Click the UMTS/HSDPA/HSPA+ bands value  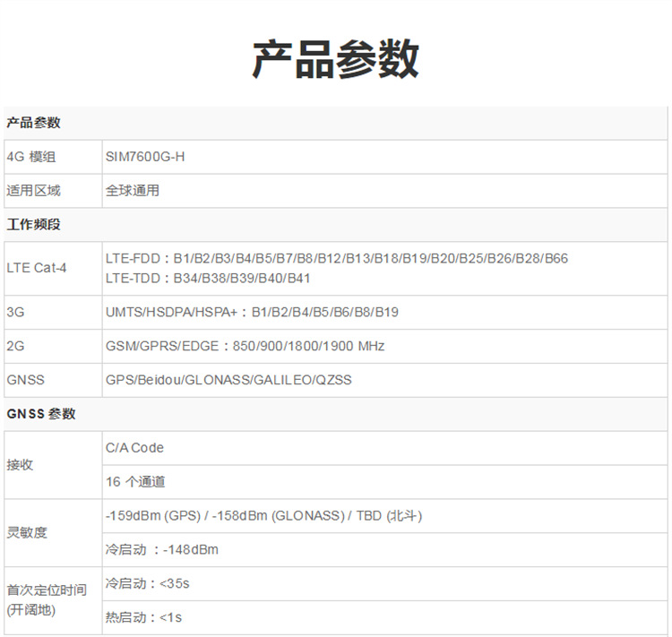(252, 312)
